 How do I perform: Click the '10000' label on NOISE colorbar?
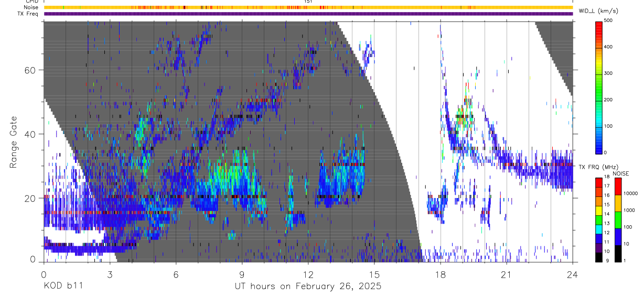click(631, 193)
